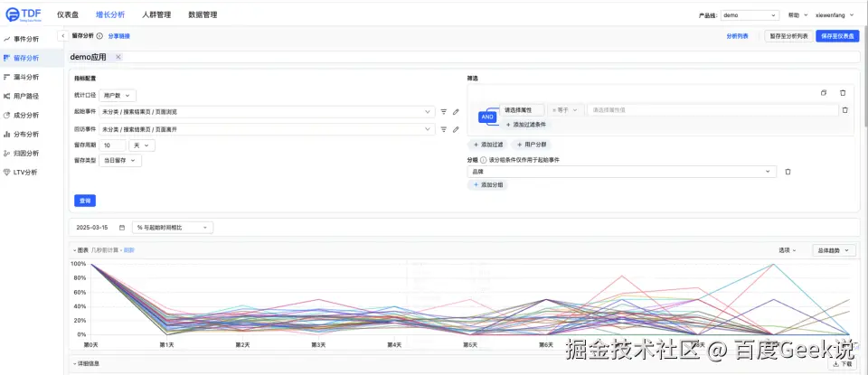Remove the demo应用 tag with its X
Screen dimensions: 868x375
click(x=118, y=57)
